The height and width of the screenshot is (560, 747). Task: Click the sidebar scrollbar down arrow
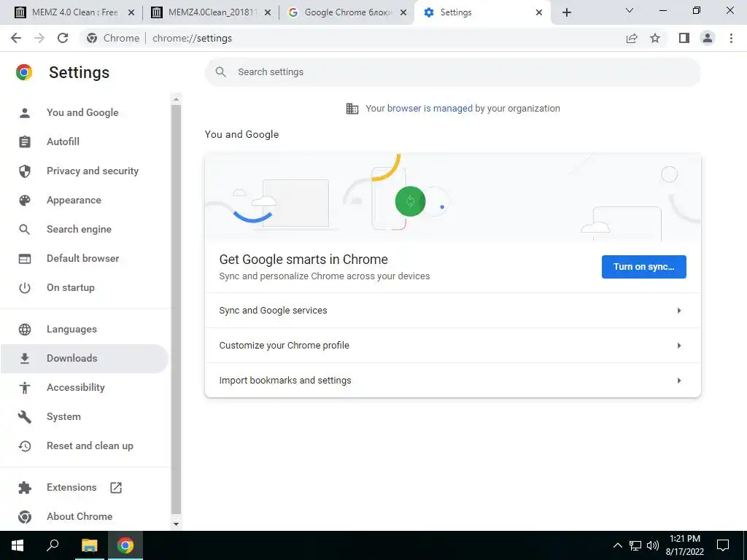(x=176, y=524)
